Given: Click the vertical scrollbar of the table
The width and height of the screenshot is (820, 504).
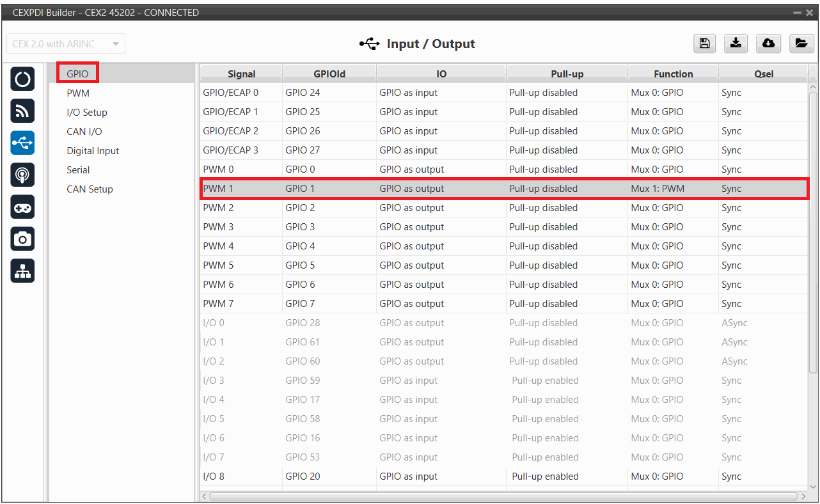Looking at the screenshot, I should tap(813, 230).
